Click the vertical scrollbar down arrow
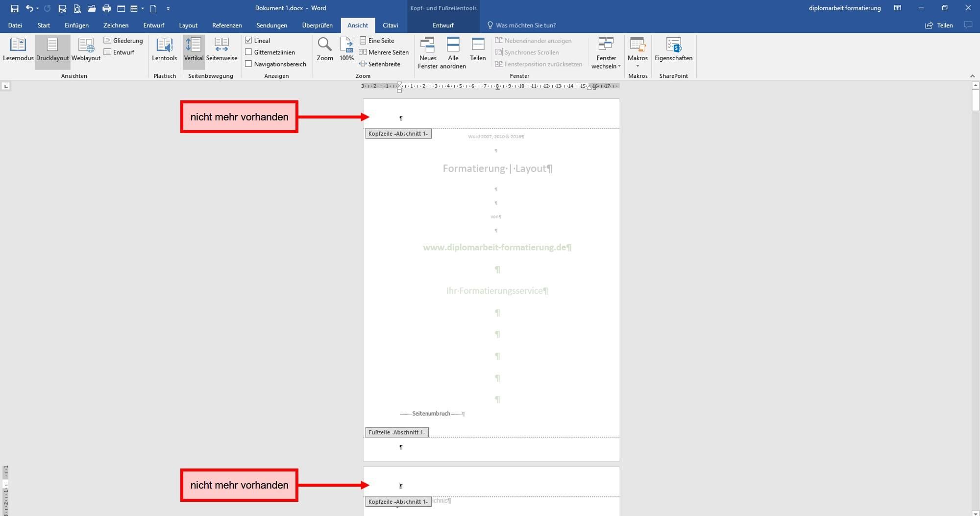The height and width of the screenshot is (516, 980). (975, 513)
